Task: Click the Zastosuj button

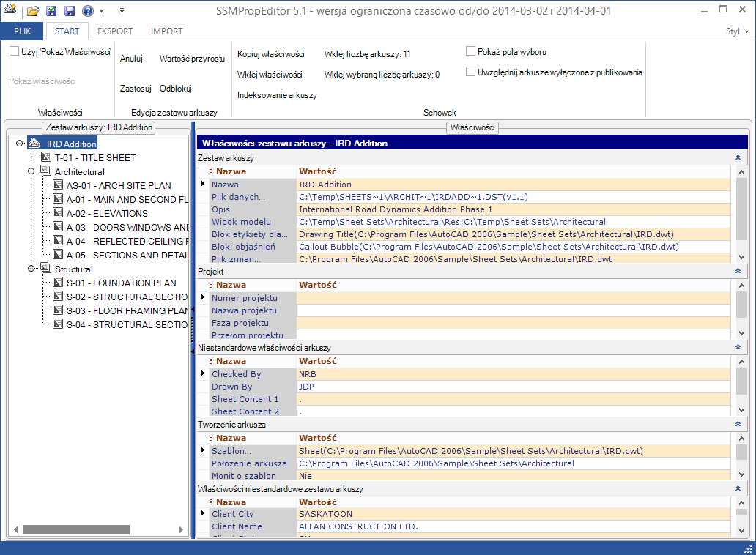Action: point(136,89)
